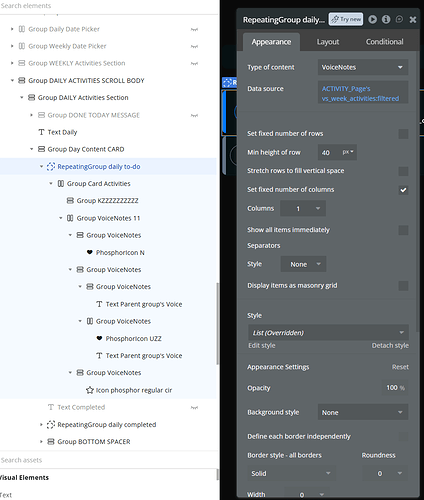The image size is (424, 500).
Task: Open the info icon in property editor
Action: click(x=386, y=19)
